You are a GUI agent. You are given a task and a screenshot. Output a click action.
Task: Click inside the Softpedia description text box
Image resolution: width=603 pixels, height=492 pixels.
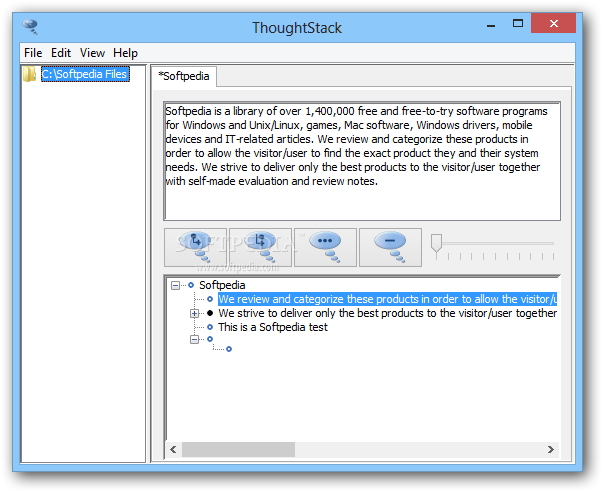(362, 161)
